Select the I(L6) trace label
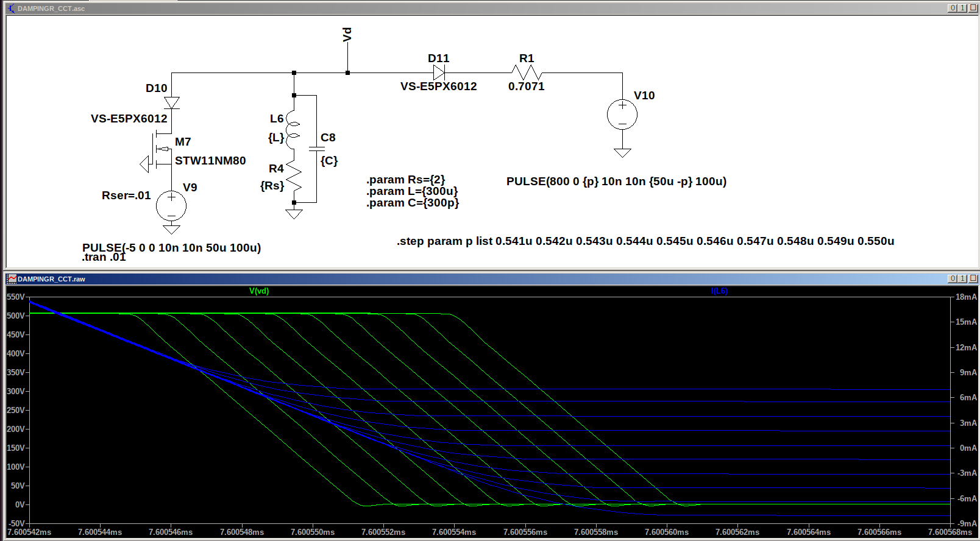The height and width of the screenshot is (541, 980). [x=719, y=291]
